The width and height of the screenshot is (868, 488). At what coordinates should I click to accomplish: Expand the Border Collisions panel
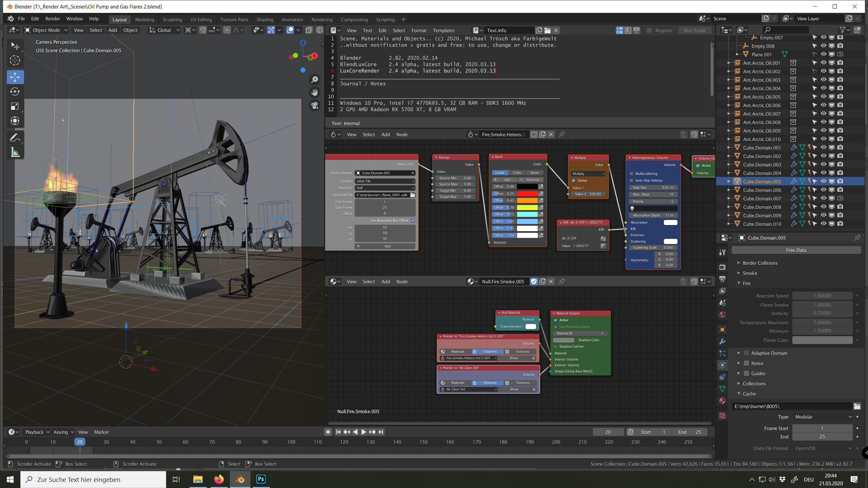click(x=760, y=263)
